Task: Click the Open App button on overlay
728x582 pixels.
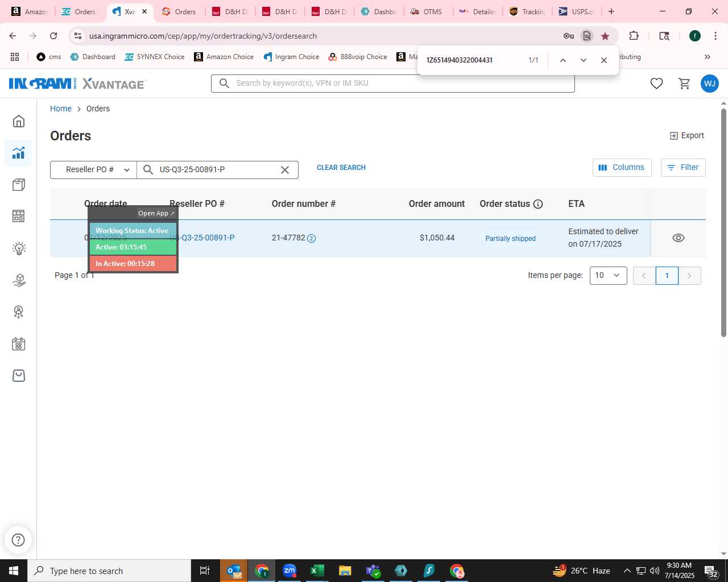Action: (156, 213)
